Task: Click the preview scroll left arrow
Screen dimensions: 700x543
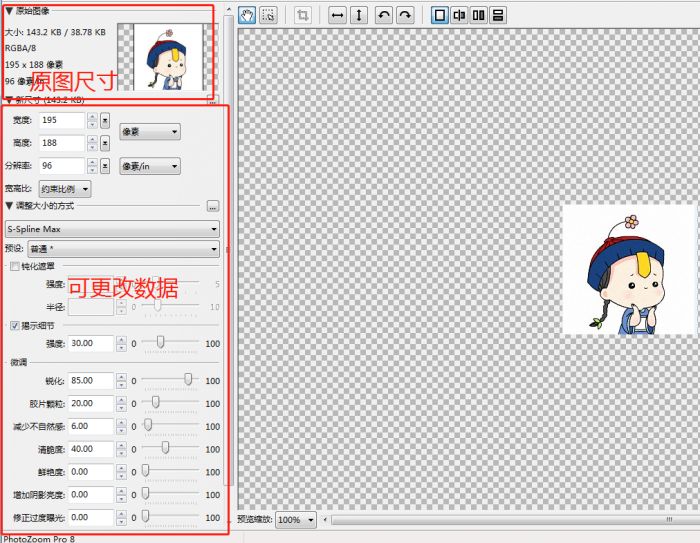Action: point(325,520)
